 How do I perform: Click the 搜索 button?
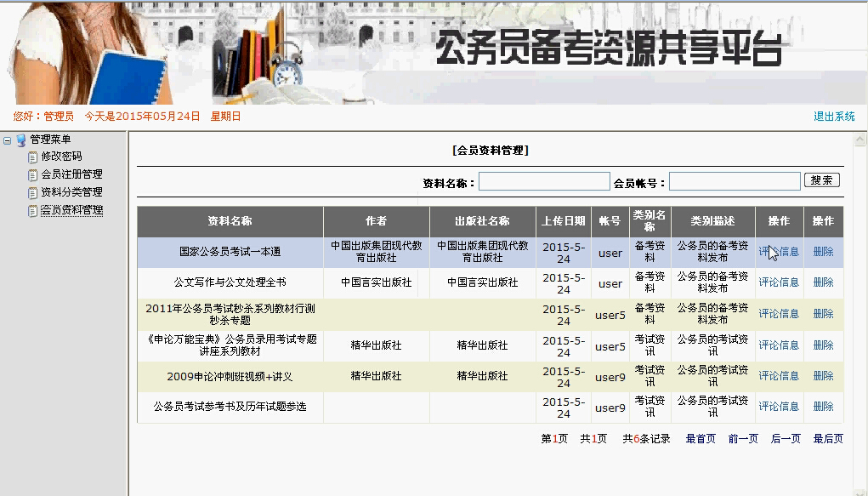tap(821, 180)
